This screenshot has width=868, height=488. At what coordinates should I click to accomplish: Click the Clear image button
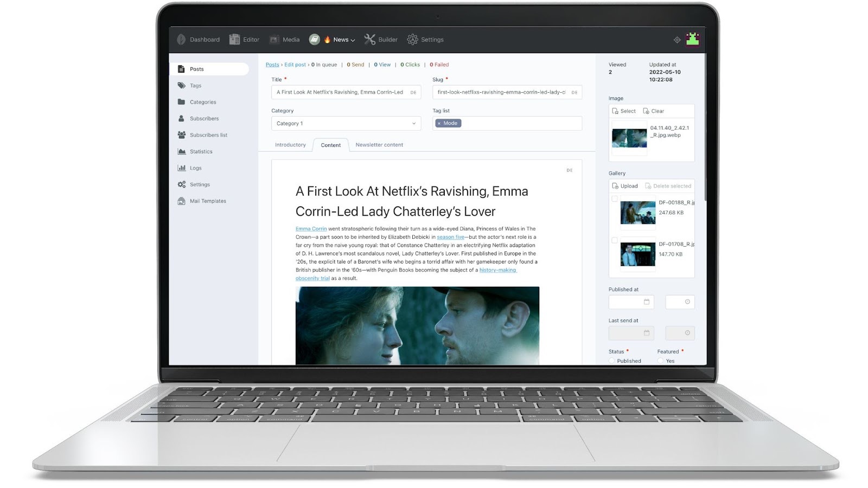click(653, 111)
